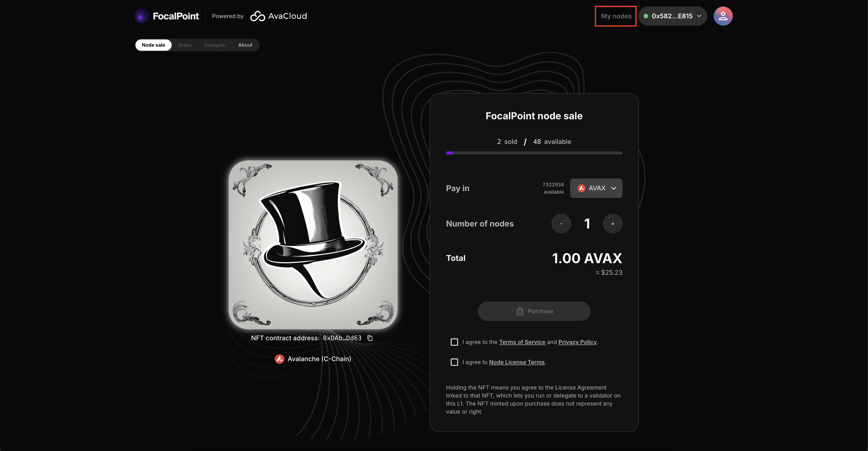This screenshot has height=451, width=868.
Task: Click the plus button to increase nodes
Action: (613, 224)
